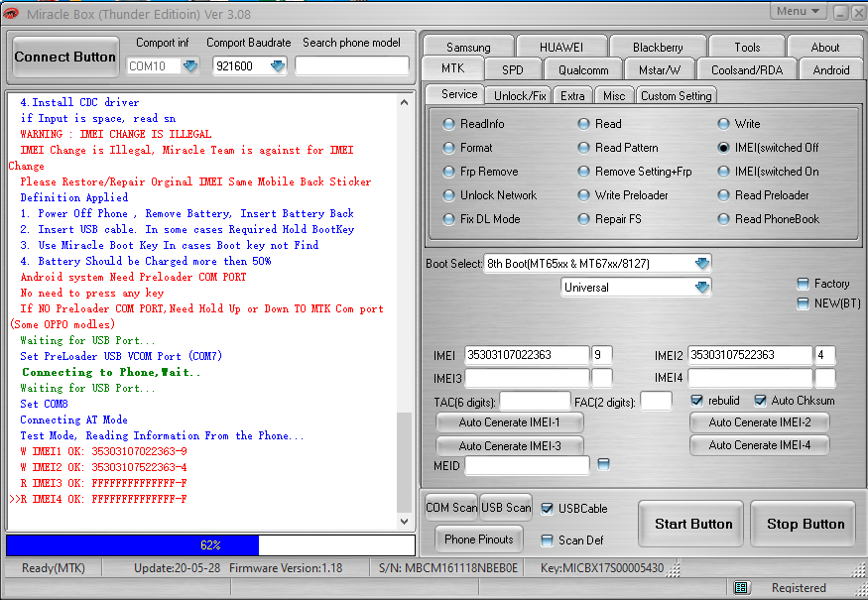Uncheck the rebulid checkbox
Image resolution: width=868 pixels, height=600 pixels.
click(x=697, y=401)
